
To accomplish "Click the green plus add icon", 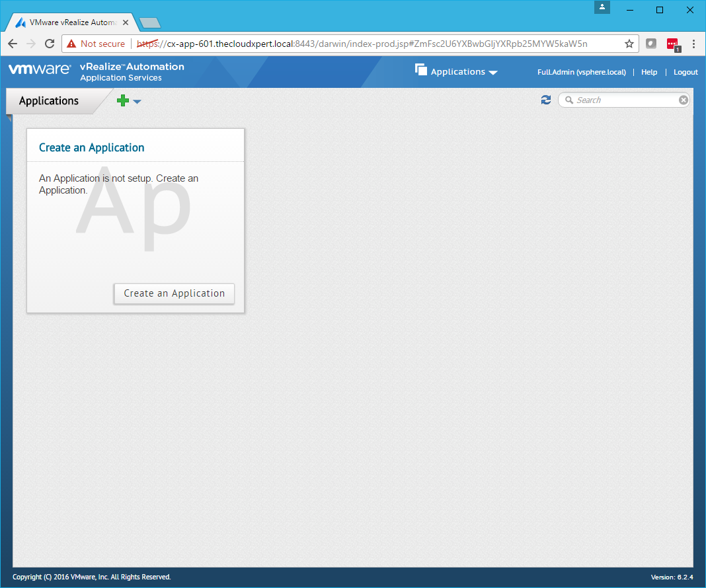I will click(x=123, y=101).
